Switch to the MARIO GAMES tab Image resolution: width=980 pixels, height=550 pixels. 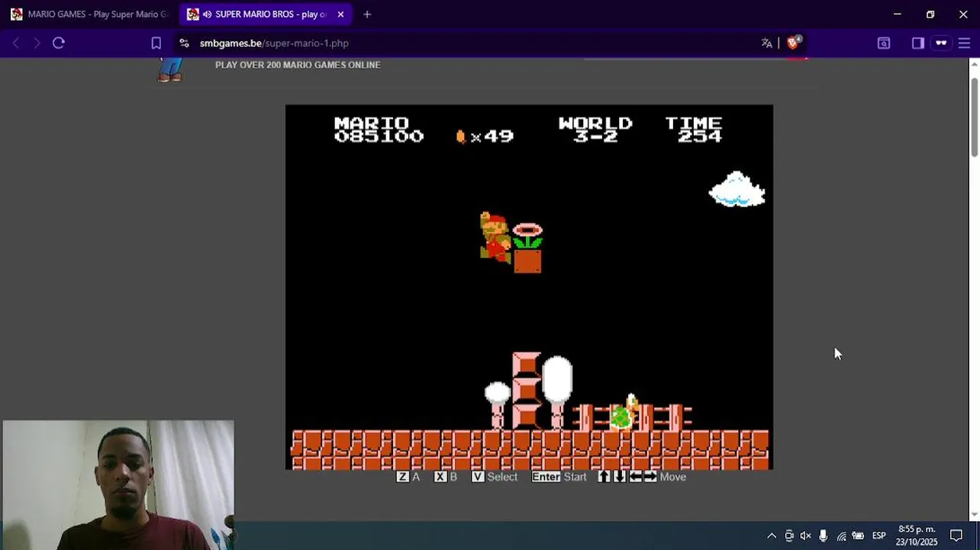click(89, 15)
